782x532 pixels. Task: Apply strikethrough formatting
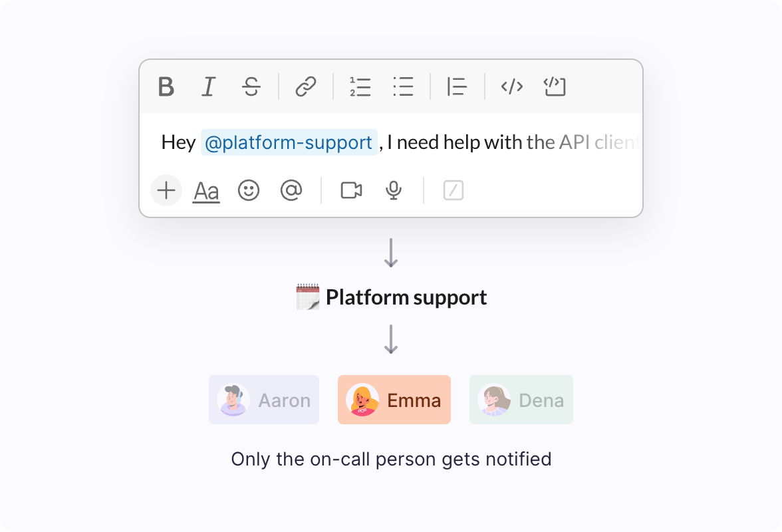pos(251,86)
